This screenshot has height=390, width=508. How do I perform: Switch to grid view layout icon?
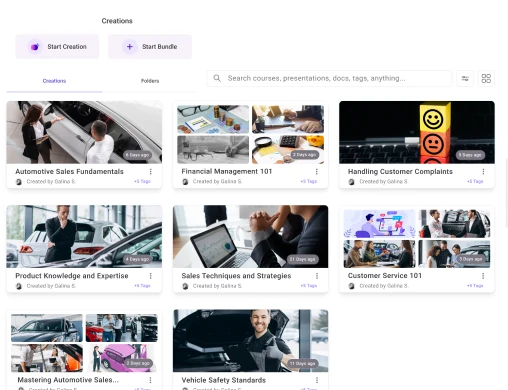point(486,78)
